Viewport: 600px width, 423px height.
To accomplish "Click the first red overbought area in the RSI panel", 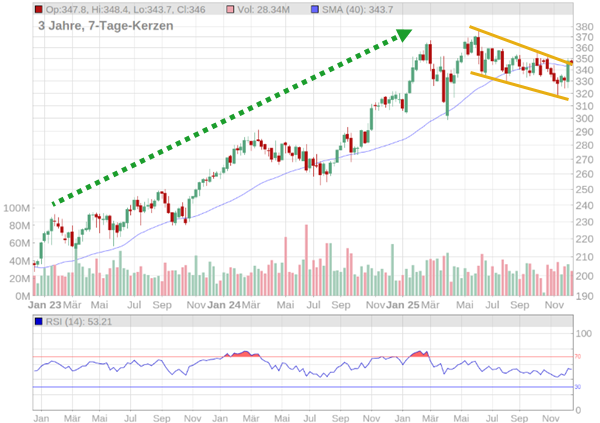I will [240, 354].
